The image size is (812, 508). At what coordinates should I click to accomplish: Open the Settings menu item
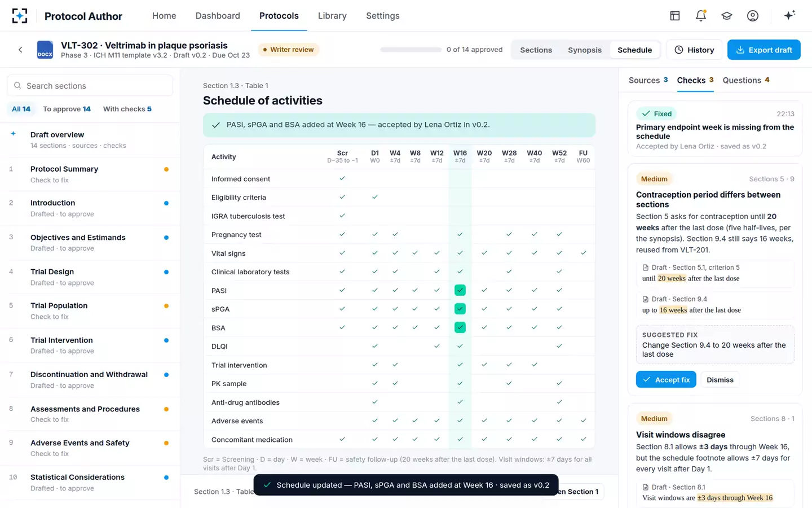click(383, 16)
